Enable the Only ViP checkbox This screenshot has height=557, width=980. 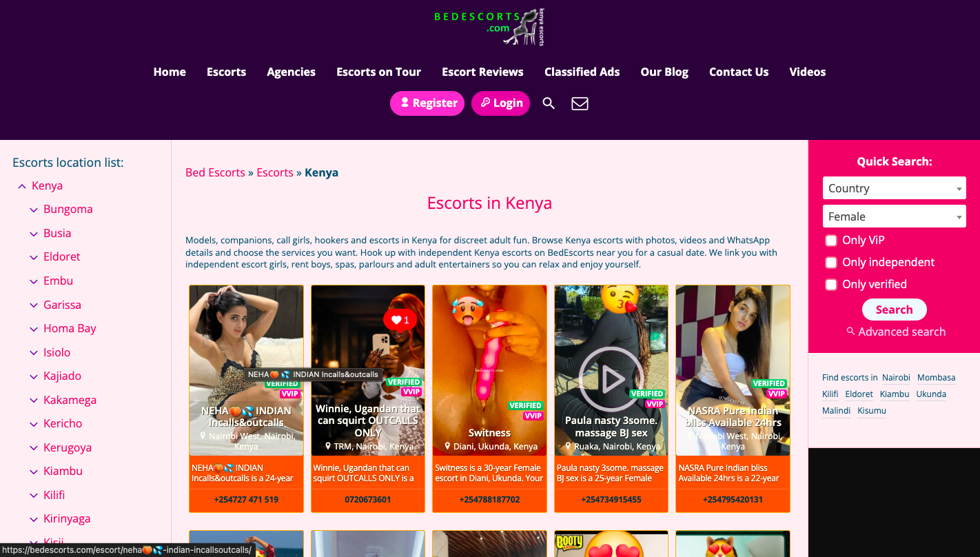coord(831,241)
